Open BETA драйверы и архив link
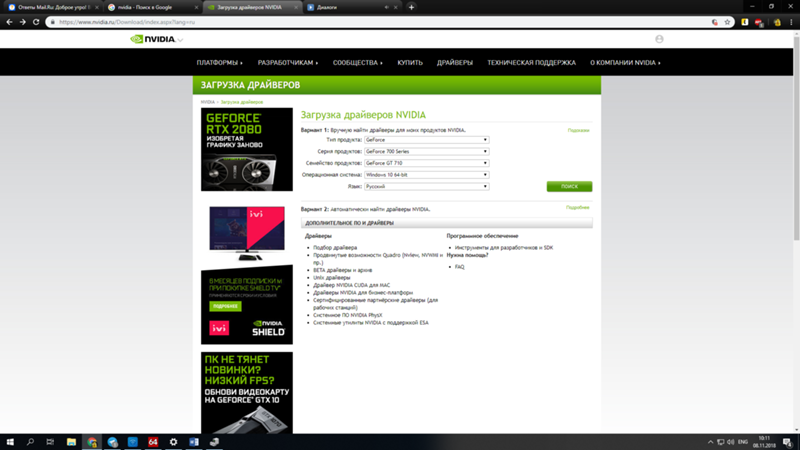 (342, 270)
